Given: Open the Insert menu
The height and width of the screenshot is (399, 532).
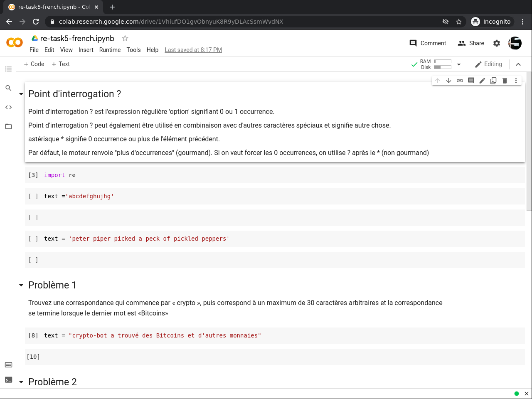Looking at the screenshot, I should (86, 50).
